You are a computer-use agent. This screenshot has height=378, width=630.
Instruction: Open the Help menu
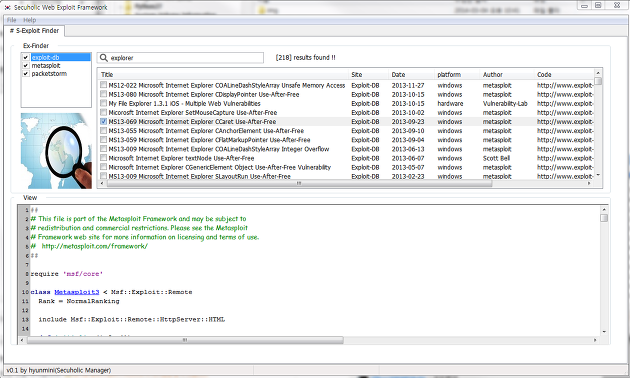pos(29,20)
